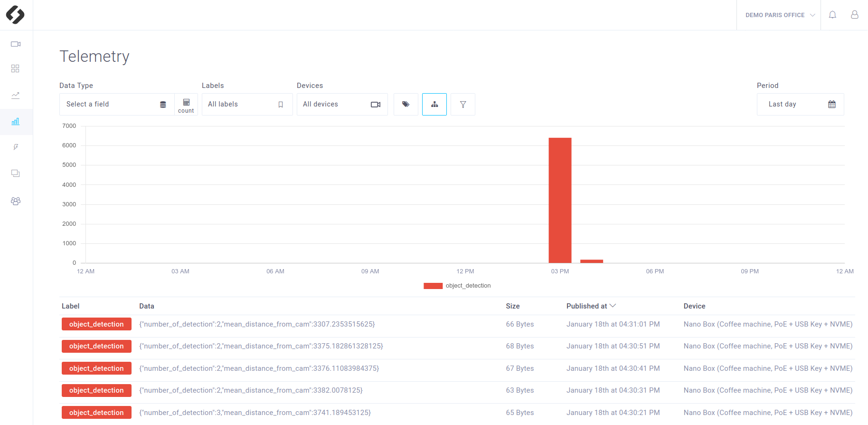
Task: Click object_detection legend label text
Action: click(468, 286)
